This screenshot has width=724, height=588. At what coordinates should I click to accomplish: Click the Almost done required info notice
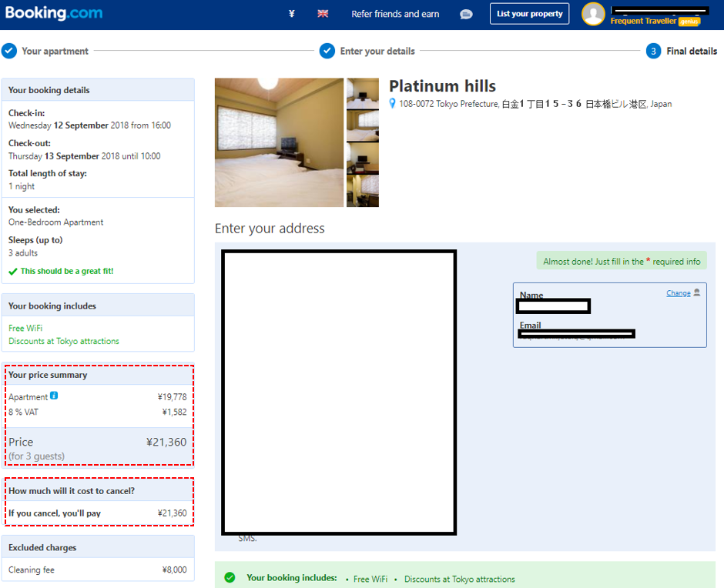pyautogui.click(x=622, y=261)
